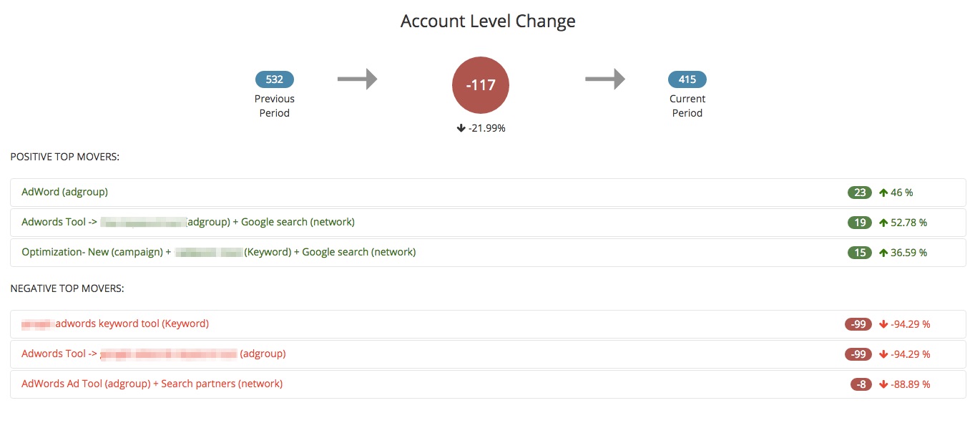Screen dimensions: 980x428
Task: Click the green 19 badge
Action: tap(860, 223)
